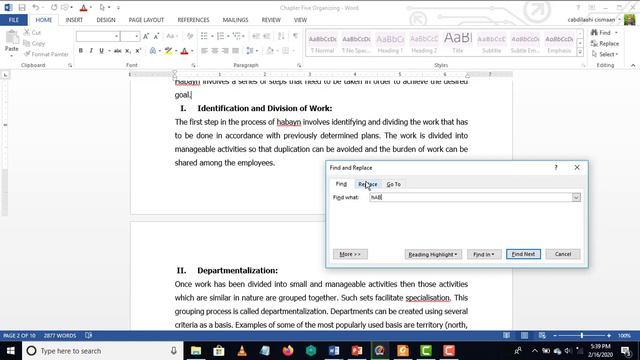This screenshot has height=360, width=640.
Task: Decrease font size with Shrink Font
Action: click(x=156, y=36)
